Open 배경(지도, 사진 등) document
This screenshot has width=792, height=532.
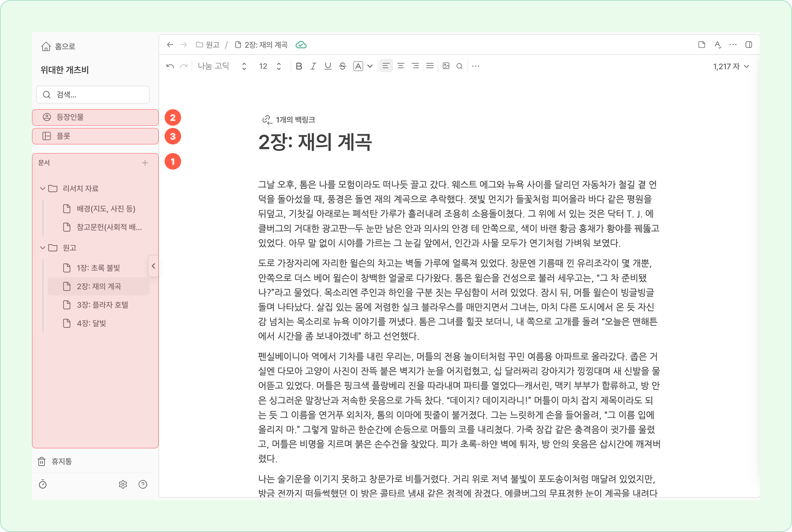tap(99, 209)
